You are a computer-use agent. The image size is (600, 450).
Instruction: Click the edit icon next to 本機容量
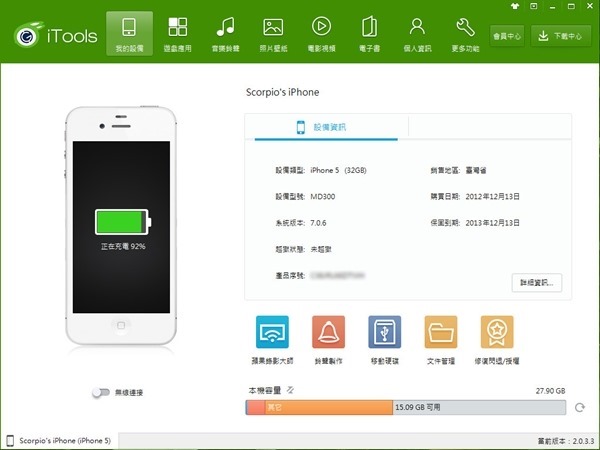(290, 390)
